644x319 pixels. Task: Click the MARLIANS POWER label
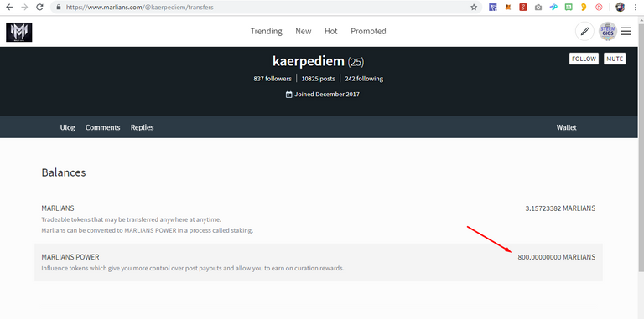pyautogui.click(x=70, y=257)
